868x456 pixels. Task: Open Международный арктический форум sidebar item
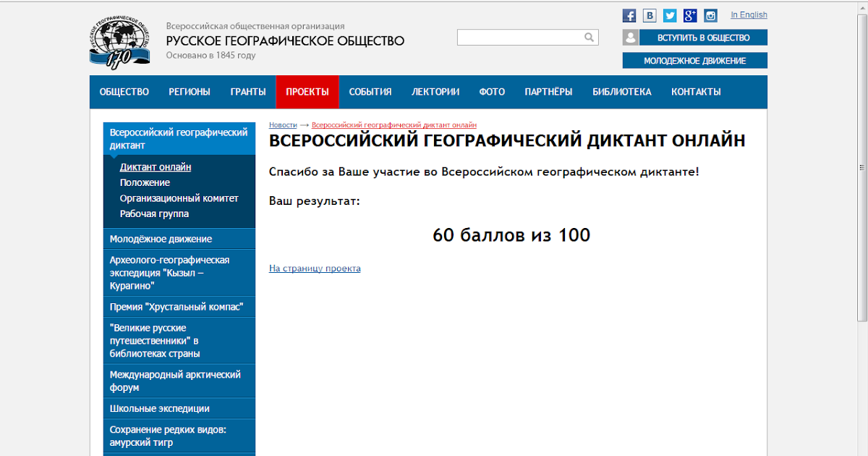tap(179, 381)
